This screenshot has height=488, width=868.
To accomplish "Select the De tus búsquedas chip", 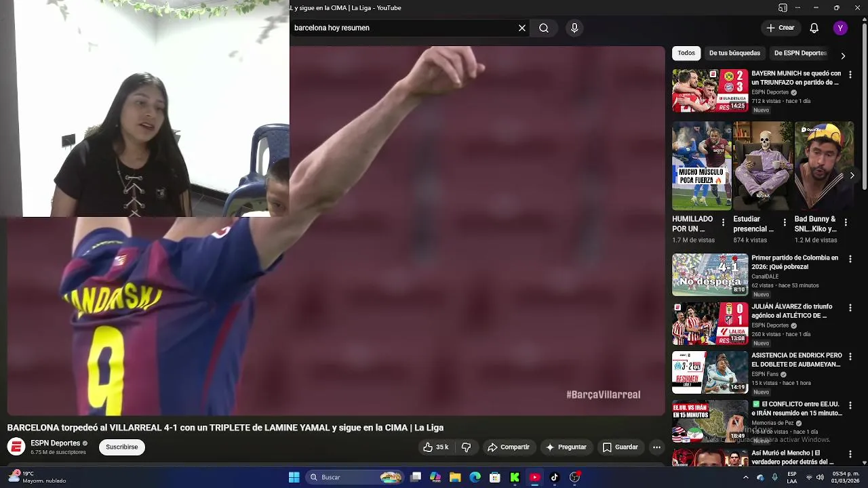I will click(734, 53).
